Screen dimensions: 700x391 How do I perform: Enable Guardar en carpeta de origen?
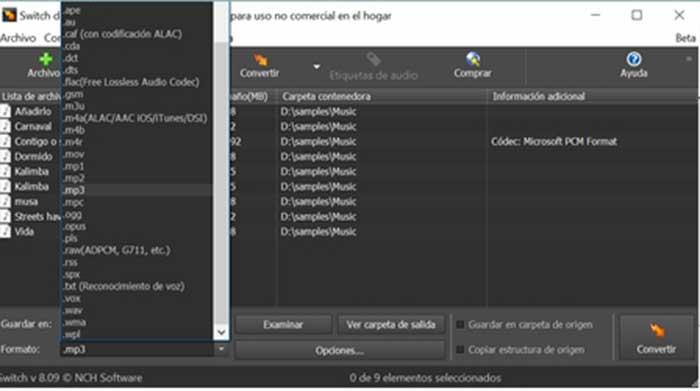[460, 324]
